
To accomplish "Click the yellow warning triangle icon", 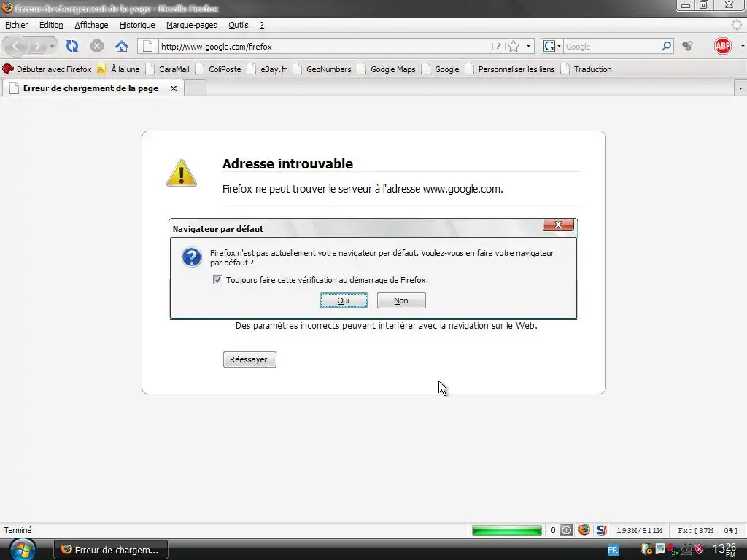I will (x=182, y=173).
